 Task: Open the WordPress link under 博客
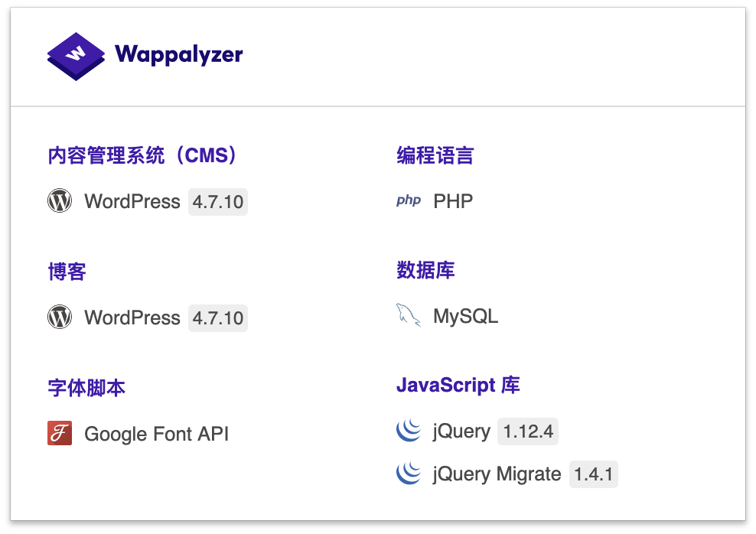(x=132, y=317)
